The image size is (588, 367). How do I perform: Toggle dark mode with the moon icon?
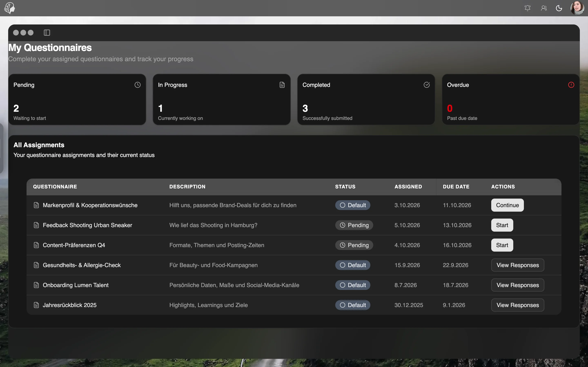pos(559,8)
